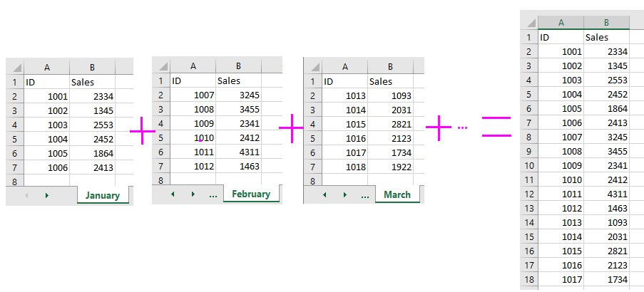
Task: Select the March sheet tab
Action: click(397, 195)
